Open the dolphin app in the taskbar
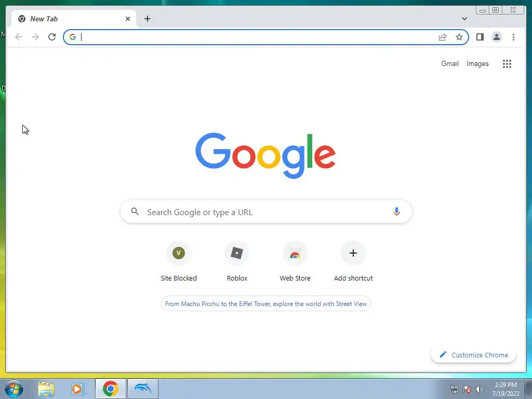The height and width of the screenshot is (399, 532). 143,389
